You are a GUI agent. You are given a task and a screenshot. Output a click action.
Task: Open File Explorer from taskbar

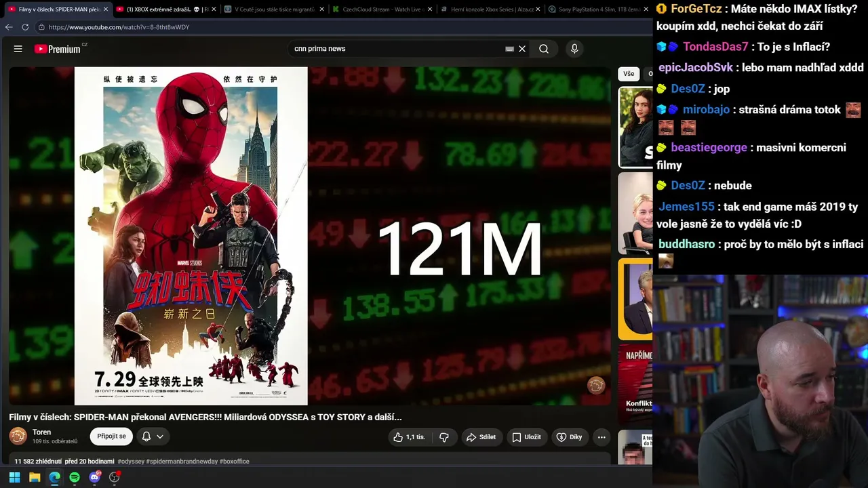tap(35, 477)
